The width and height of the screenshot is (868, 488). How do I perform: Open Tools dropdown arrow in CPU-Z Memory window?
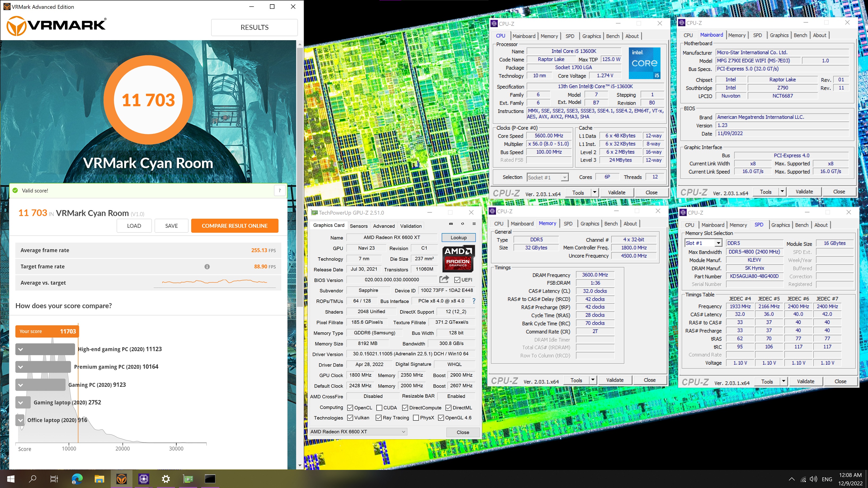coord(592,380)
